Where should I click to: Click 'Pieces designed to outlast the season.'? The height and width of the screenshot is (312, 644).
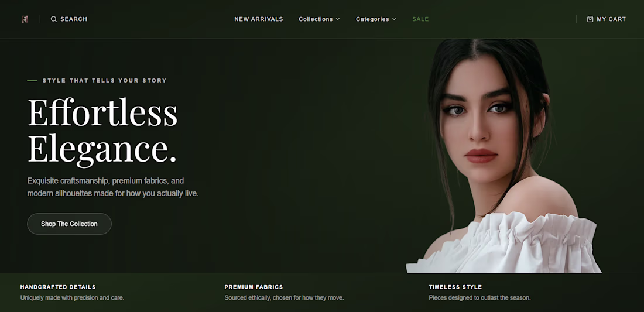[x=479, y=297]
